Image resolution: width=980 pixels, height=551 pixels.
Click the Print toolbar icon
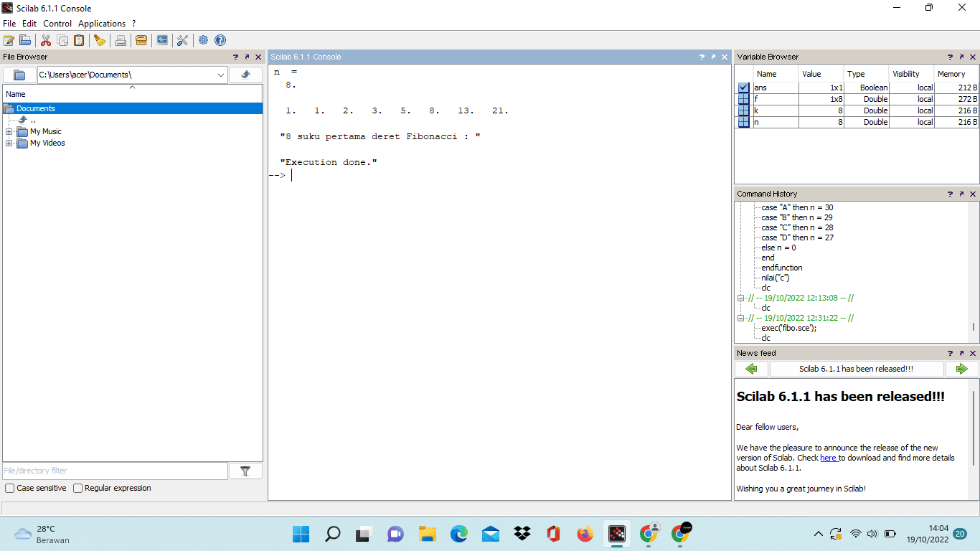point(121,40)
